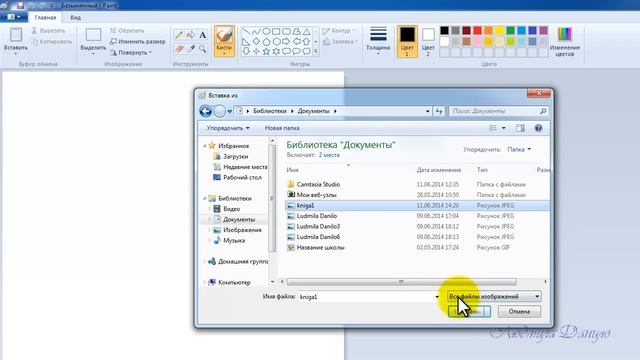The image size is (640, 360).
Task: Switch to the View ribbon tab
Action: coord(76,18)
